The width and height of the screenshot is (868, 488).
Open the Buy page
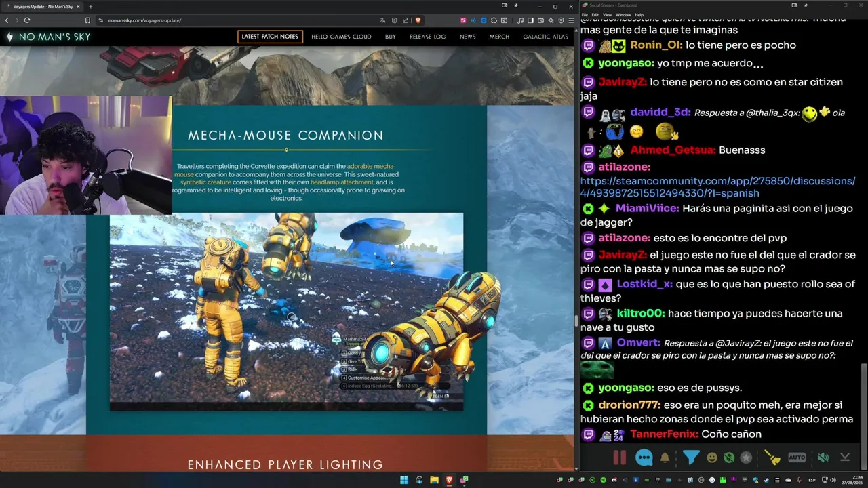(391, 37)
